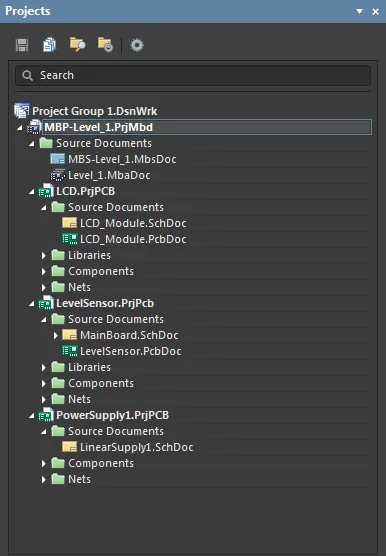386x556 pixels.
Task: Select LinearSupply1.SchDoc file name
Action: coord(137,447)
